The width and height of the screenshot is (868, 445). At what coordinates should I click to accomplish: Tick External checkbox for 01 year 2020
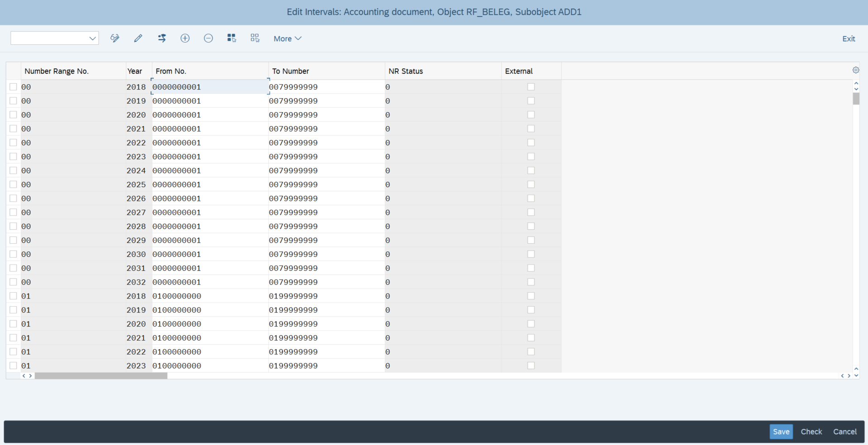531,324
